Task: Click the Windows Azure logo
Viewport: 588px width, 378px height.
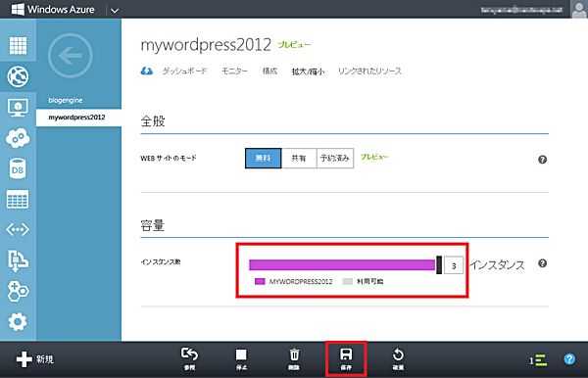Action: (53, 9)
